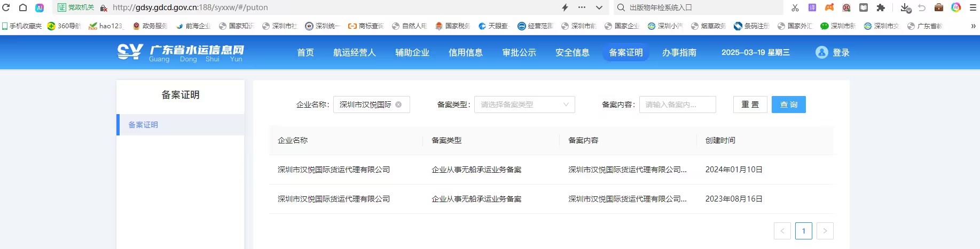This screenshot has height=249, width=980.
Task: Open the three-dot more options in address bar
Action: [x=582, y=7]
